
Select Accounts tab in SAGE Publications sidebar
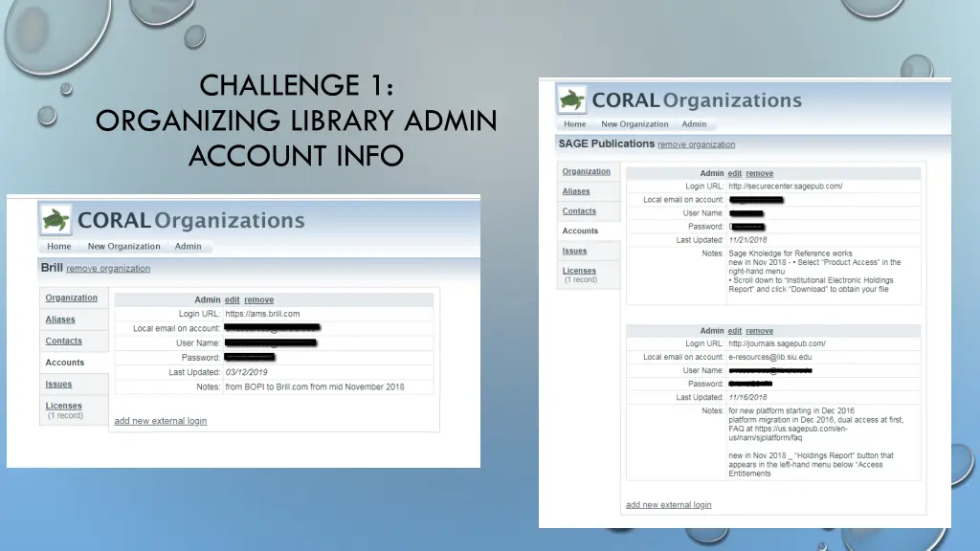[x=580, y=231]
